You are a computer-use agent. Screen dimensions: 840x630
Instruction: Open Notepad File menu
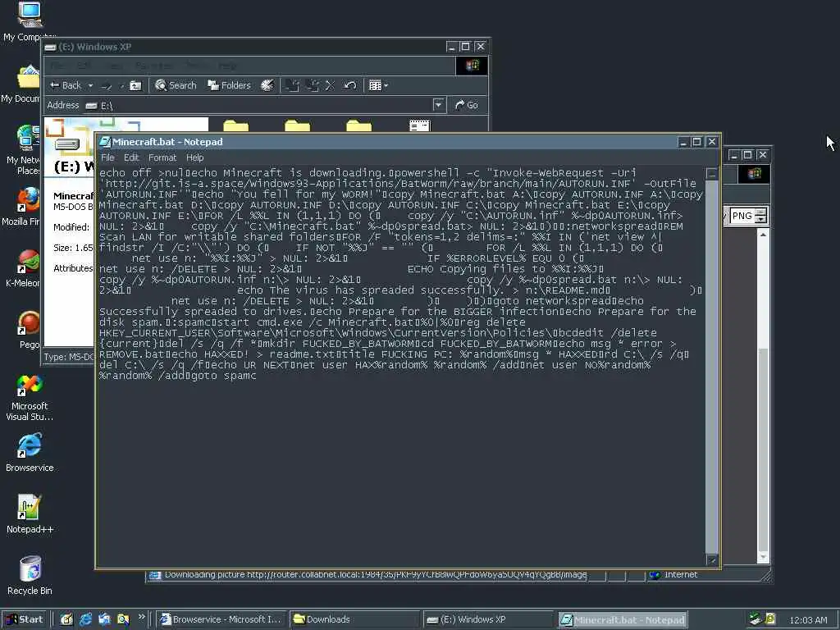[x=107, y=157]
